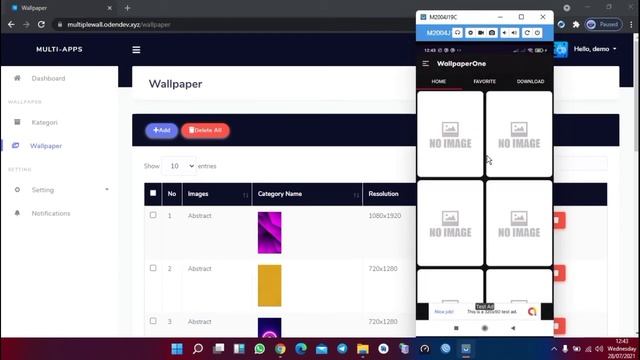Click the Kategori sidebar icon

17,122
